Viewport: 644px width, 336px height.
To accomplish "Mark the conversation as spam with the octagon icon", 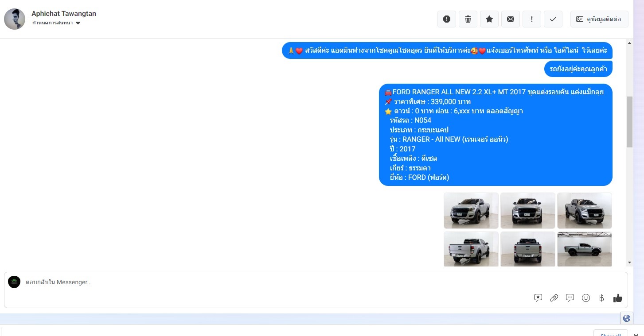I will coord(447,19).
